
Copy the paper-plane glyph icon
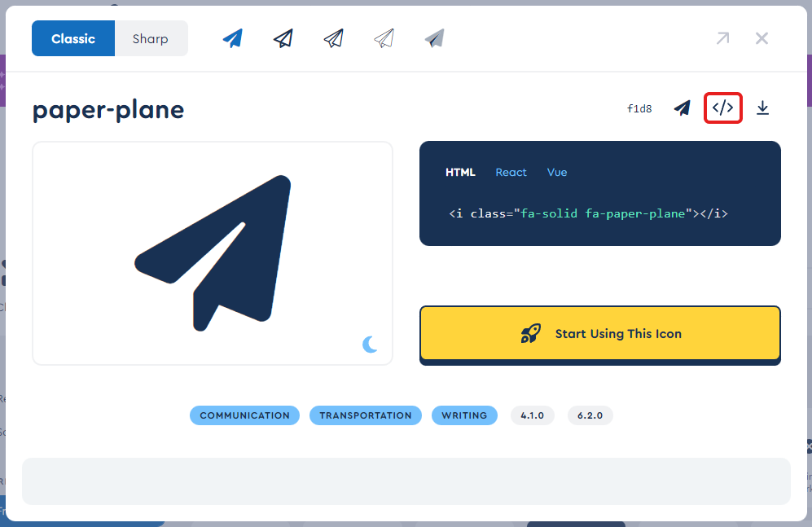click(x=683, y=108)
